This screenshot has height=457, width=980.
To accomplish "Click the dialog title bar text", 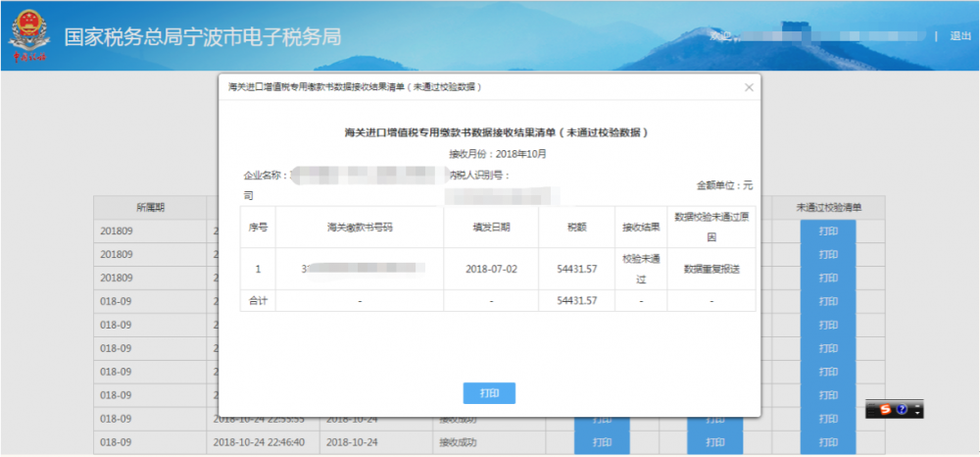I will 355,87.
